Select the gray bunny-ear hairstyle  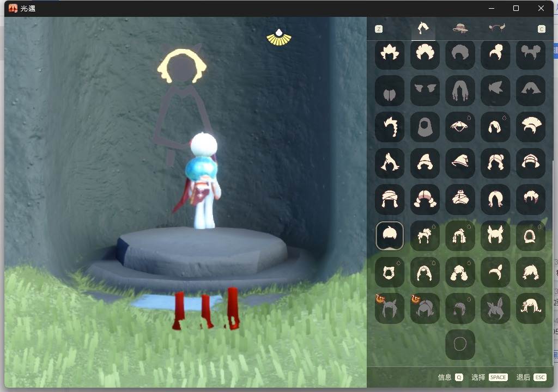(x=495, y=308)
